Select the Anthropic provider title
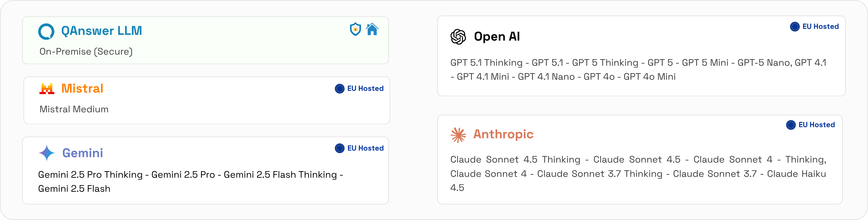This screenshot has height=220, width=868. [503, 134]
